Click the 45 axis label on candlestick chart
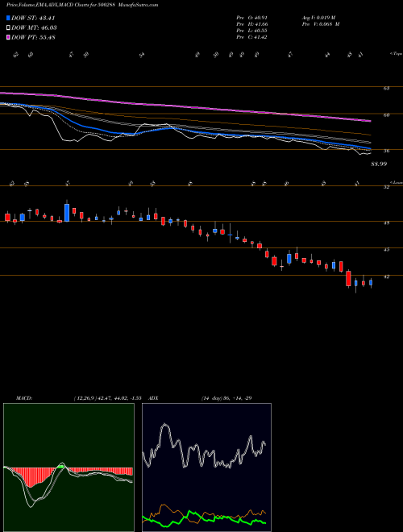This screenshot has height=532, width=403. point(387,250)
